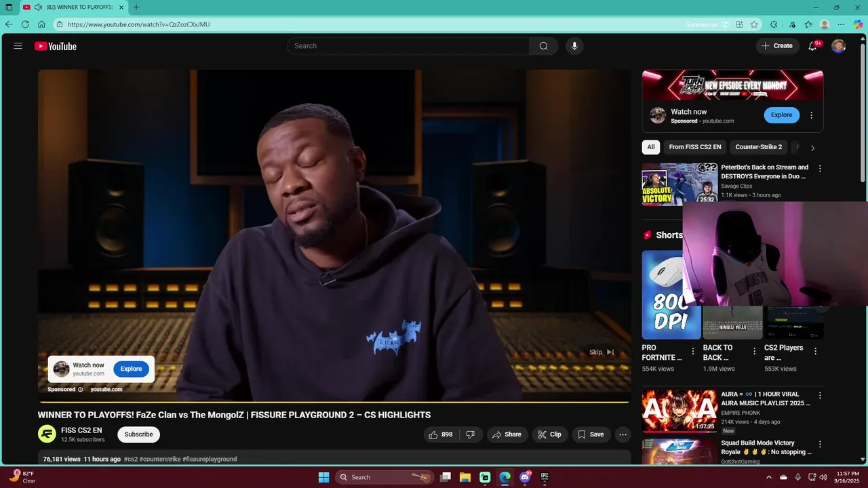Open the YouTube guide hamburger menu
Viewport: 868px width, 488px height.
coord(18,46)
